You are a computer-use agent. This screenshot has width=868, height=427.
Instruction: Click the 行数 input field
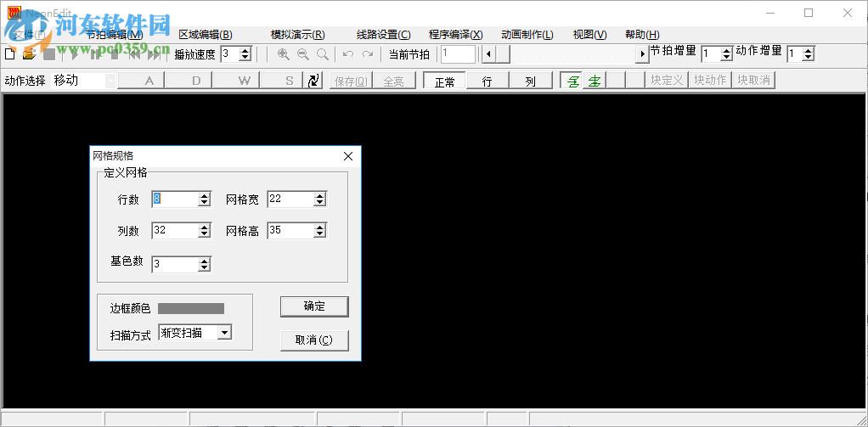176,199
